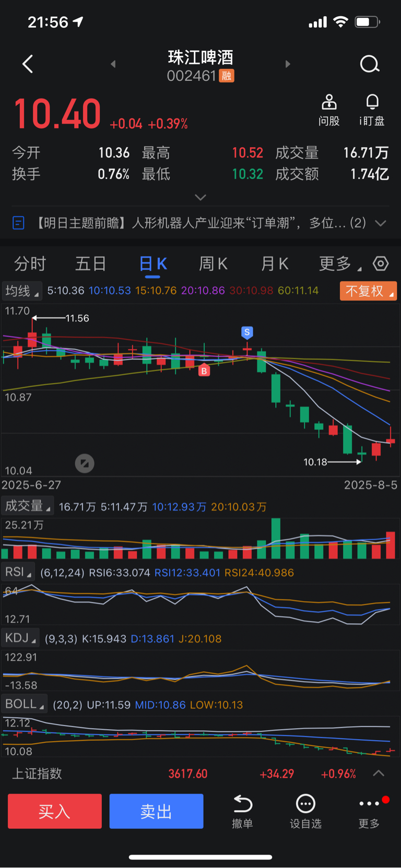
Task: Tap the J:20.108 KDJ readout
Action: point(200,639)
